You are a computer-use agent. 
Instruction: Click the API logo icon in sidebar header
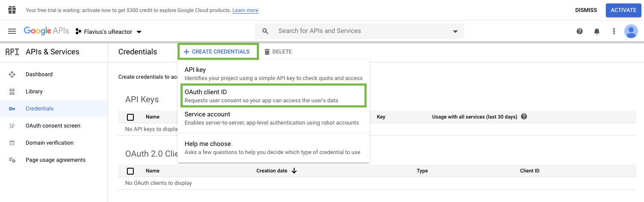[12, 52]
